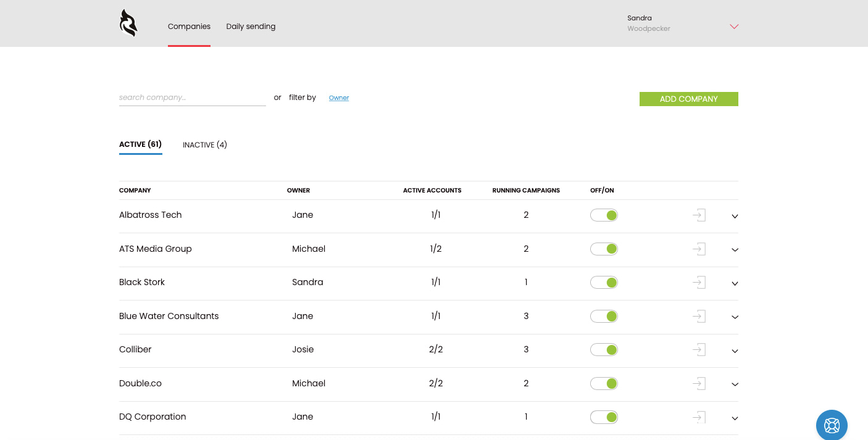Click DQ Corporation company name
The image size is (868, 440).
click(x=152, y=417)
